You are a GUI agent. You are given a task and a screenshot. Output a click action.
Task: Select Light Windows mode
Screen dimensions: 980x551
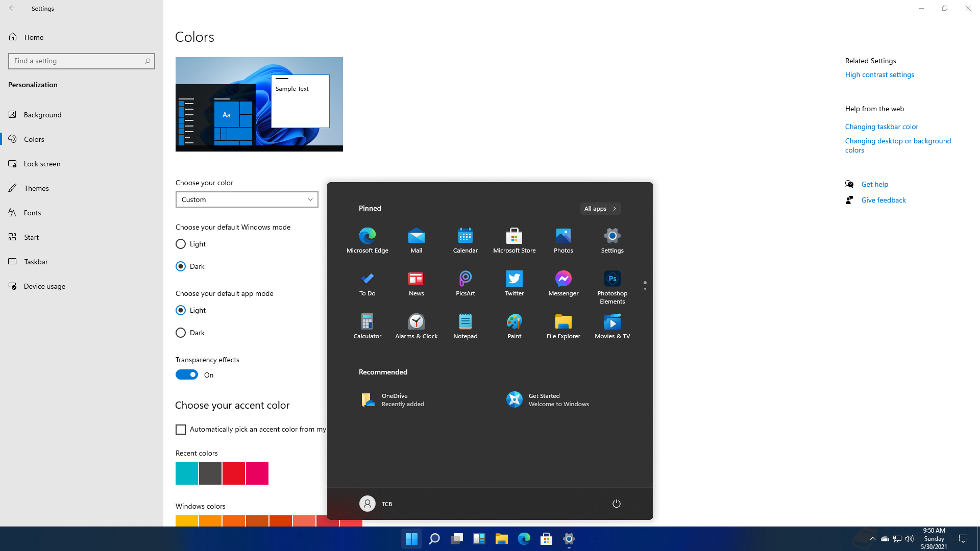pyautogui.click(x=191, y=244)
